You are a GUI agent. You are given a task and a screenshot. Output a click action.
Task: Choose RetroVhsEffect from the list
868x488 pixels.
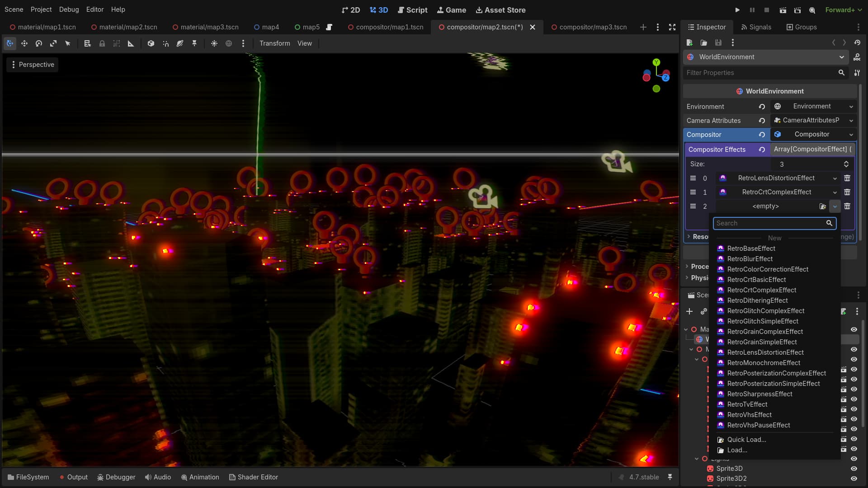pyautogui.click(x=749, y=415)
